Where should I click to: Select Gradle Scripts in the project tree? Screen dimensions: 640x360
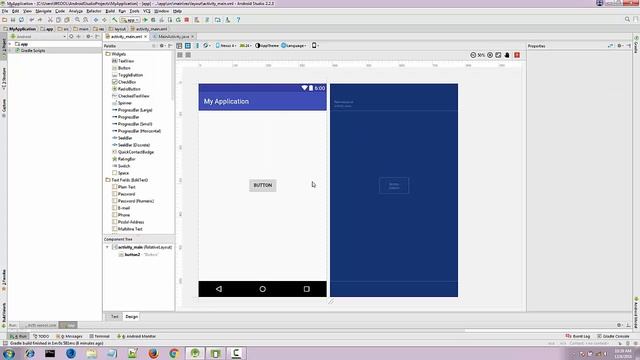point(30,51)
